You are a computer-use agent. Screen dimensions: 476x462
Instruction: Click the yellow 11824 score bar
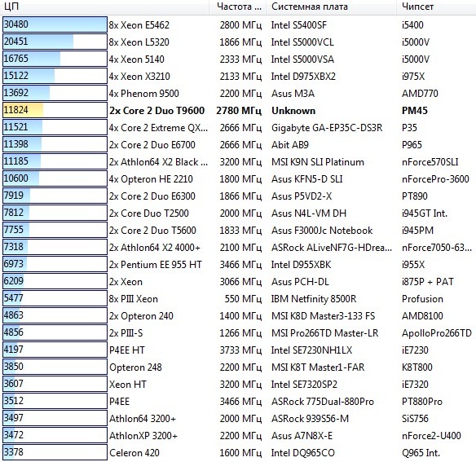click(55, 110)
